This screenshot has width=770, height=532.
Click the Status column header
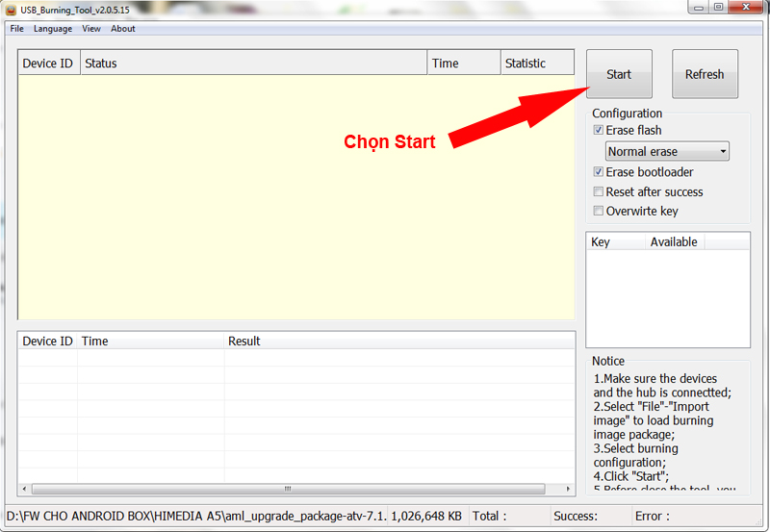253,63
